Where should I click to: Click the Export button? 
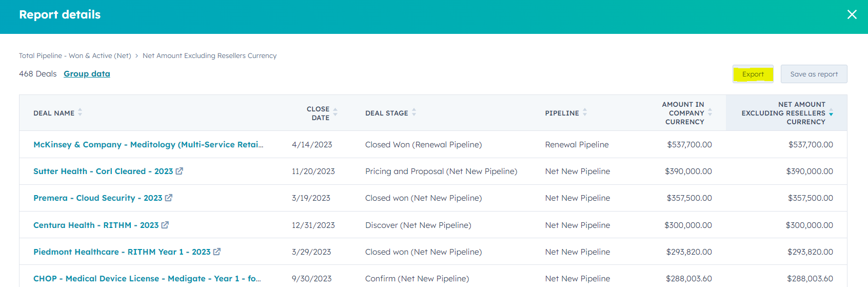753,74
